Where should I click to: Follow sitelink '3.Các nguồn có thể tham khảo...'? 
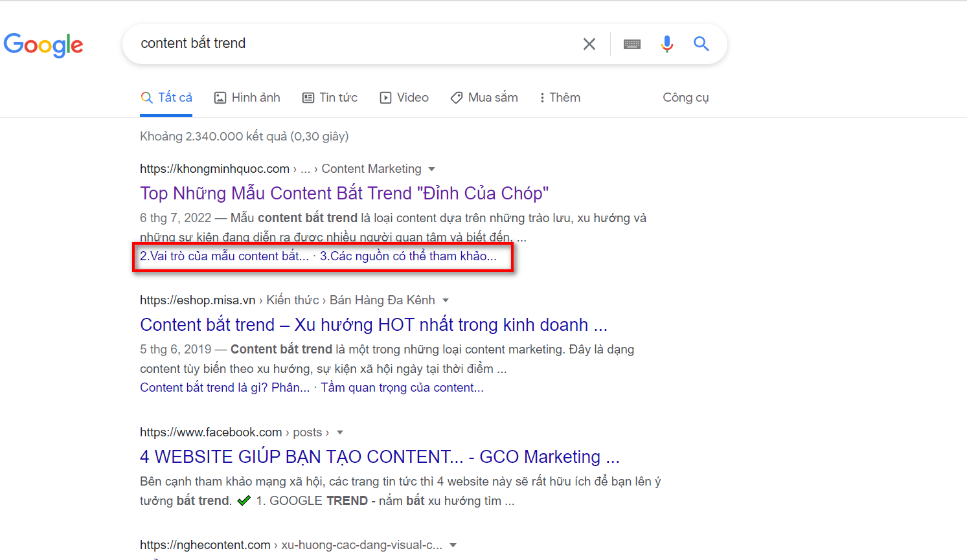[x=408, y=256]
